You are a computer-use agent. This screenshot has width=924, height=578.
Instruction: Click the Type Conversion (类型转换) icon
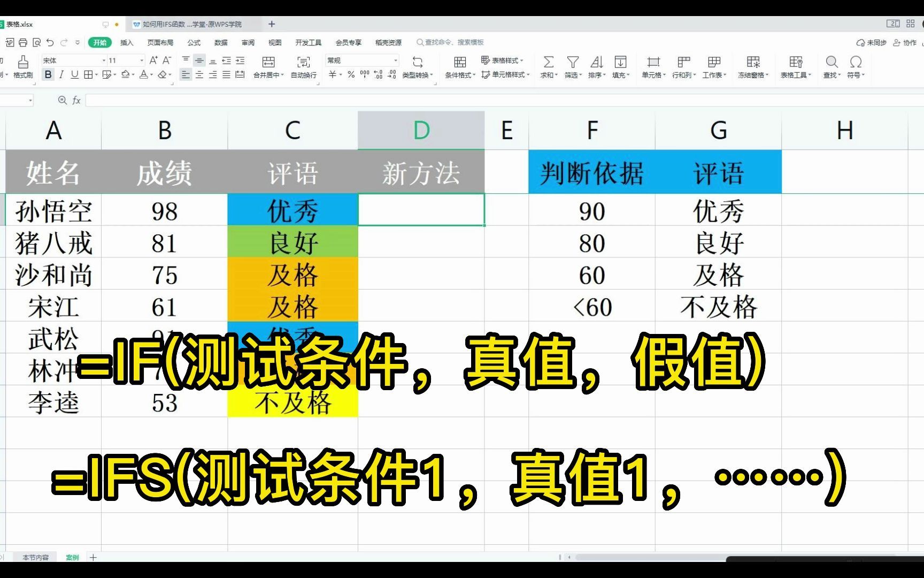(x=418, y=62)
